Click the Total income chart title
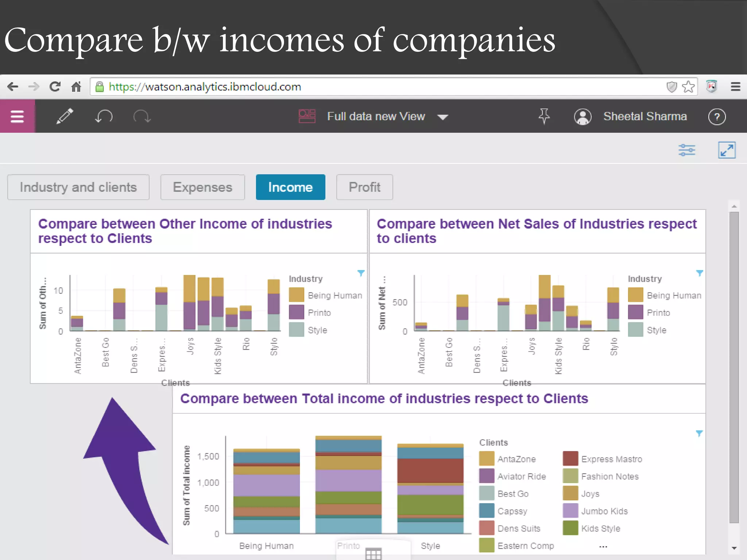 click(x=384, y=398)
